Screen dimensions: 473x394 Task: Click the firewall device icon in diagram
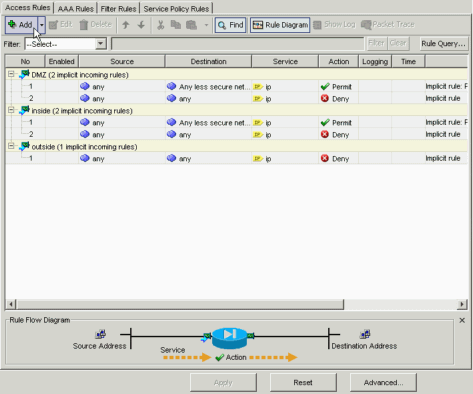point(230,338)
